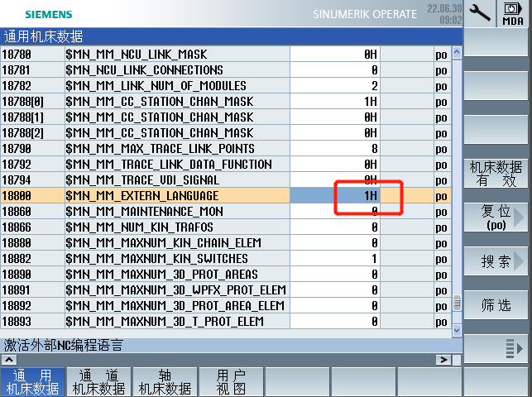Image resolution: width=532 pixels, height=397 pixels.
Task: Open the 用户视图 tab
Action: point(231,382)
